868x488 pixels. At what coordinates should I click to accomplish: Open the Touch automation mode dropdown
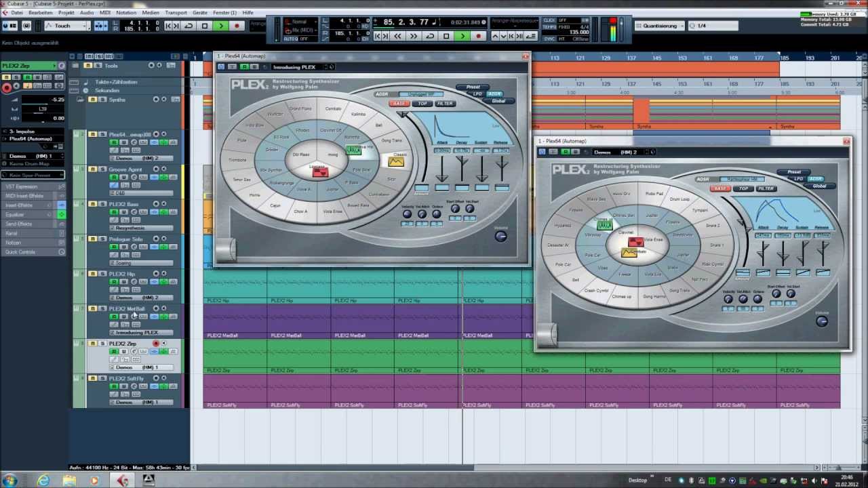tap(68, 26)
